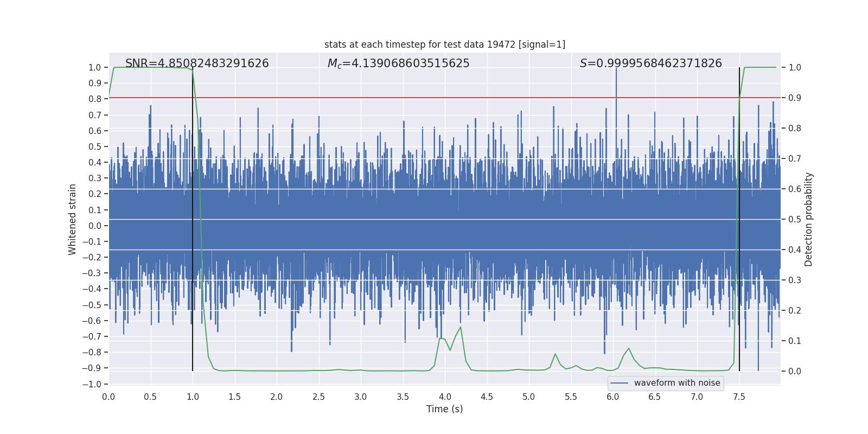Image resolution: width=868 pixels, height=434 pixels.
Task: Click the plot title for test data 19472
Action: coord(444,44)
